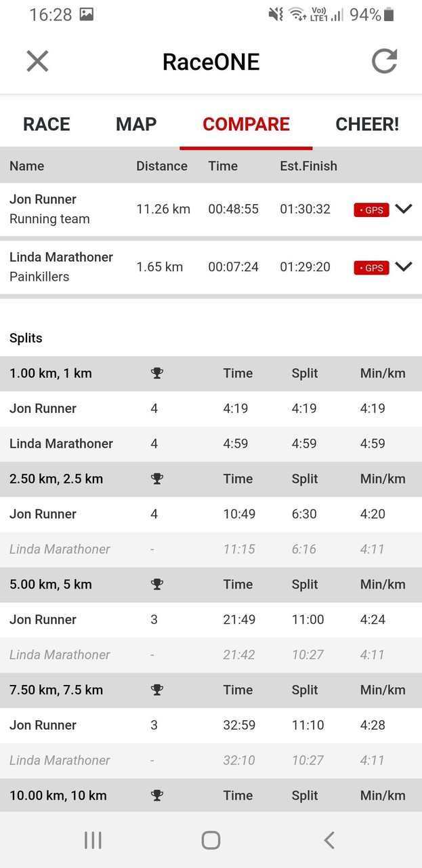The height and width of the screenshot is (868, 422).
Task: Tap Linda Marathoner's red GPS badge
Action: point(371,268)
